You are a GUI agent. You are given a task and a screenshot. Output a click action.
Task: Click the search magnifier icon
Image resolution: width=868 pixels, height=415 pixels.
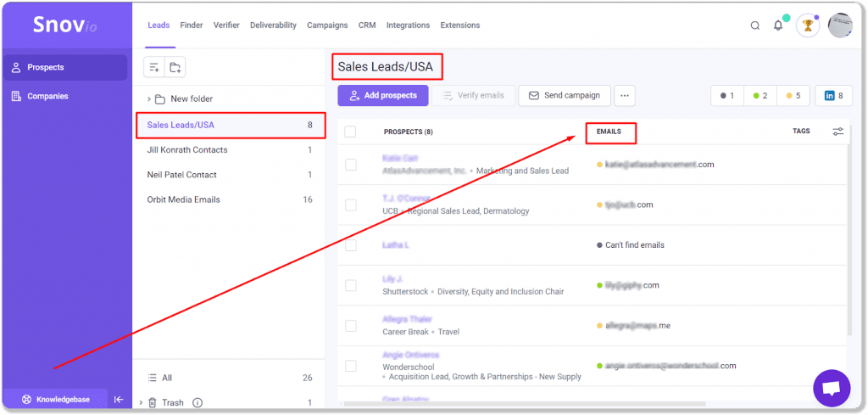click(x=754, y=25)
